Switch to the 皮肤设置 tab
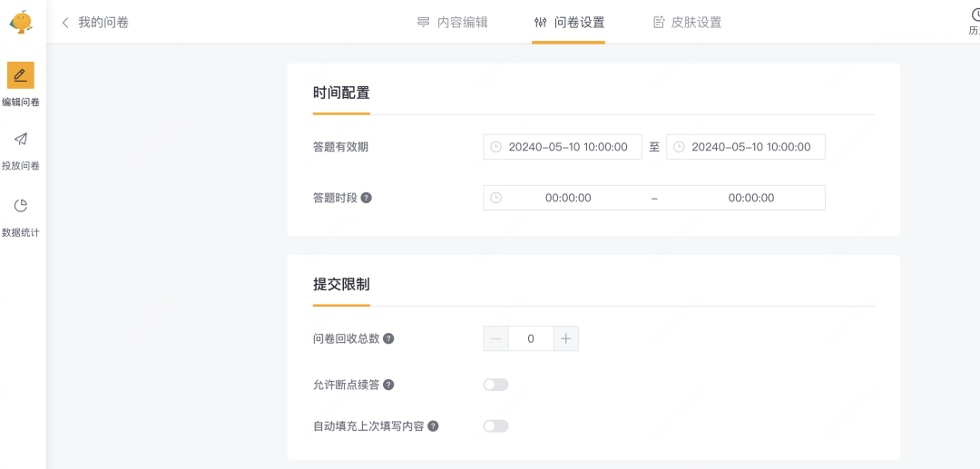 coord(687,23)
